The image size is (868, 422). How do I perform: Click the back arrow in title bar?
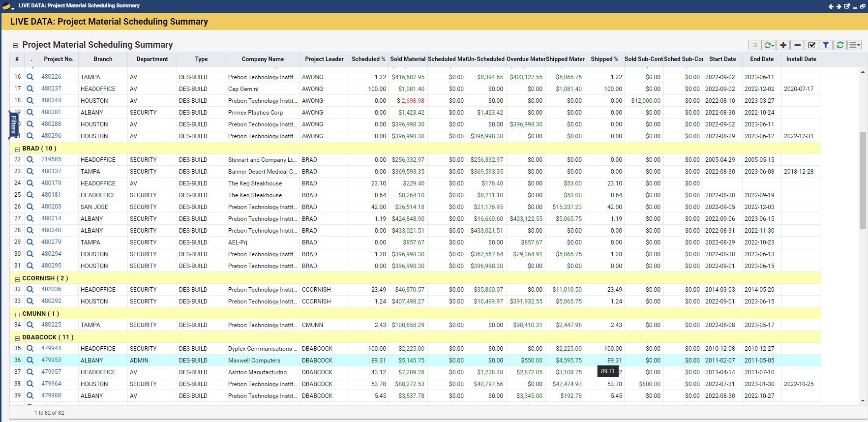click(x=831, y=6)
